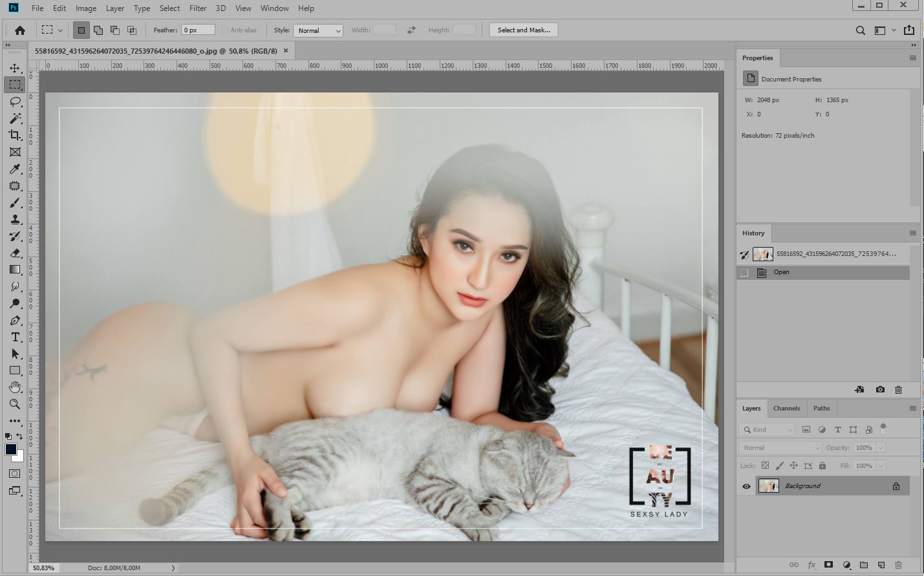Enable Add to selection mode
This screenshot has height=576, width=924.
(98, 30)
